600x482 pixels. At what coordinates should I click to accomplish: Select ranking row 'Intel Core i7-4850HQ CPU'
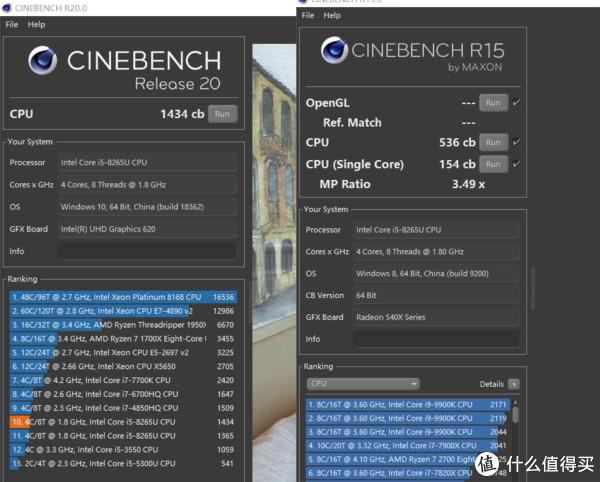click(123, 408)
